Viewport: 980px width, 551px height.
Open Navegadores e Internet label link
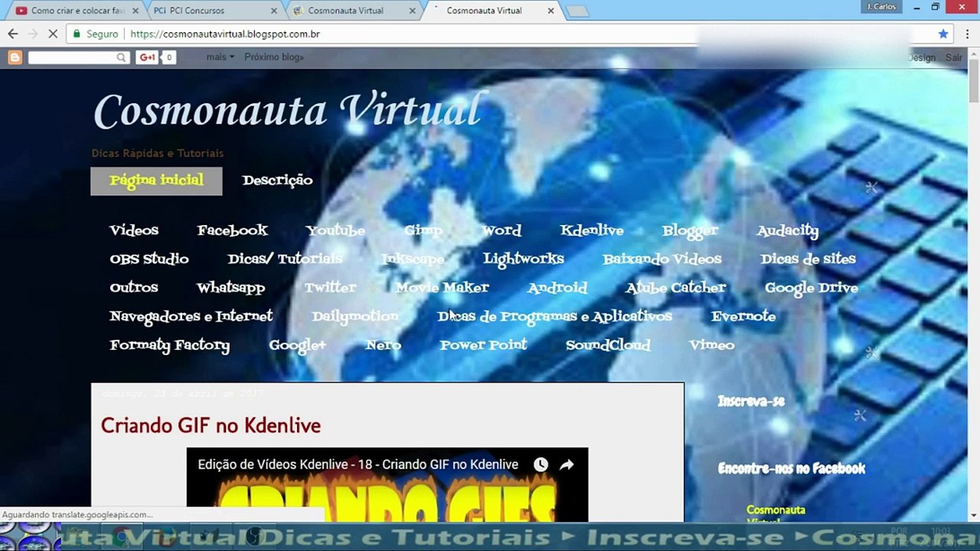(191, 316)
